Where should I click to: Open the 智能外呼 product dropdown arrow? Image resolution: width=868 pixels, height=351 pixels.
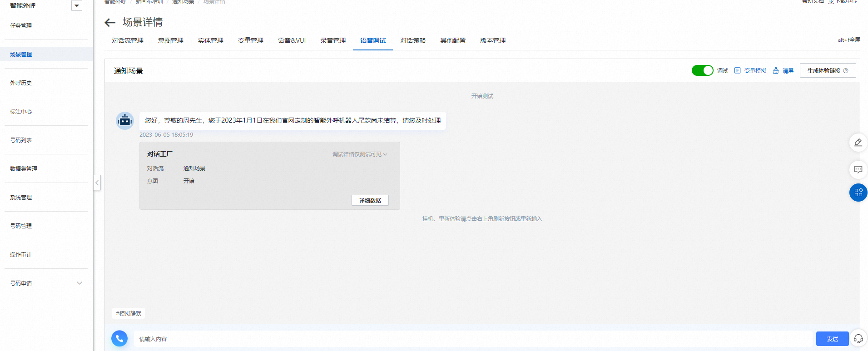(77, 5)
